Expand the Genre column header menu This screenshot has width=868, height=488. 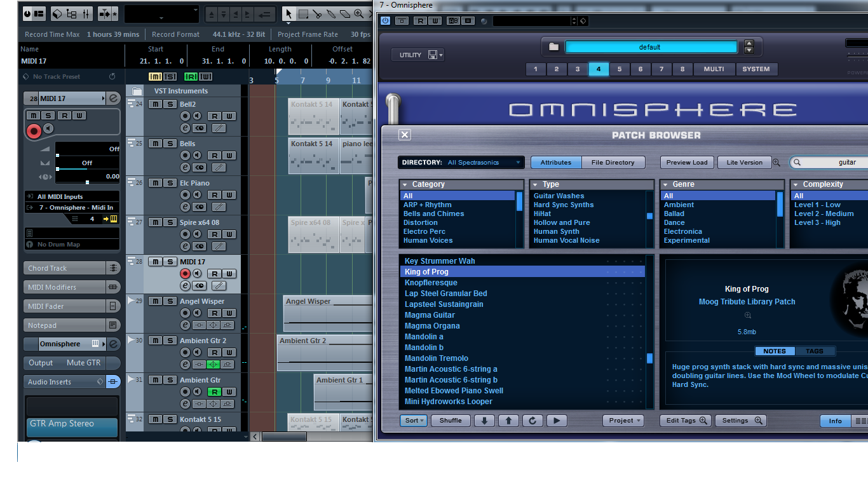pyautogui.click(x=665, y=185)
